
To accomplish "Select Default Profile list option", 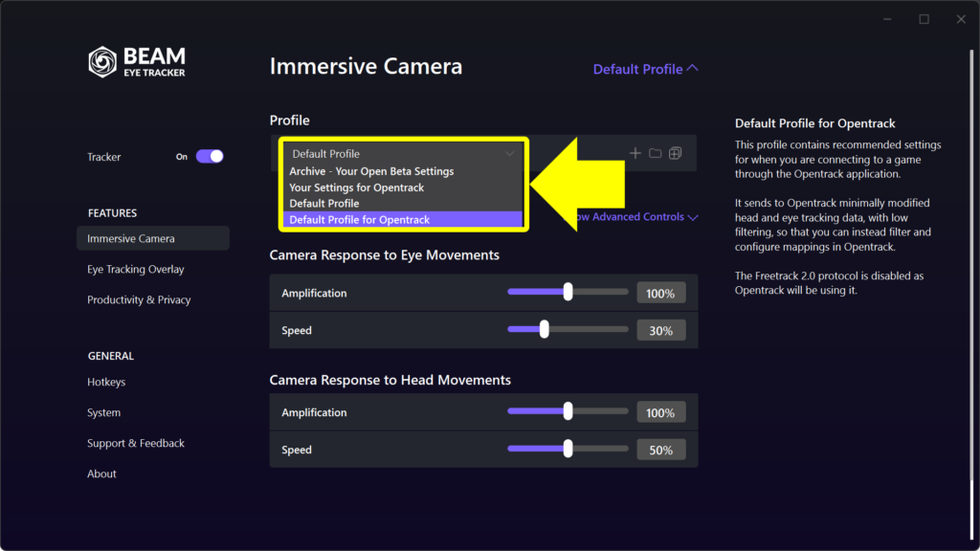I will click(x=403, y=204).
